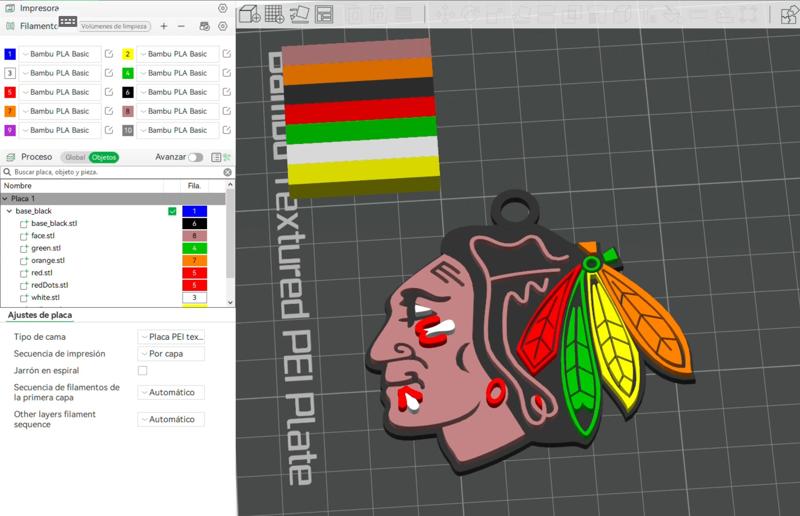Edit preset for filament 5
This screenshot has height=516, width=800.
pyautogui.click(x=109, y=92)
